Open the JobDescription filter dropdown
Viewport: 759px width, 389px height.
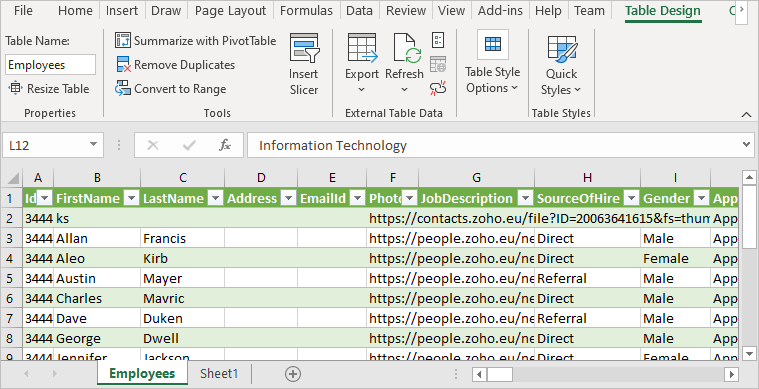[526, 198]
